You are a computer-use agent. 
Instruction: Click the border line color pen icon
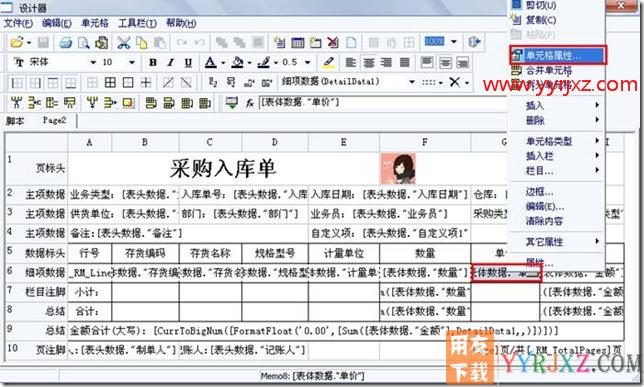pos(264,62)
